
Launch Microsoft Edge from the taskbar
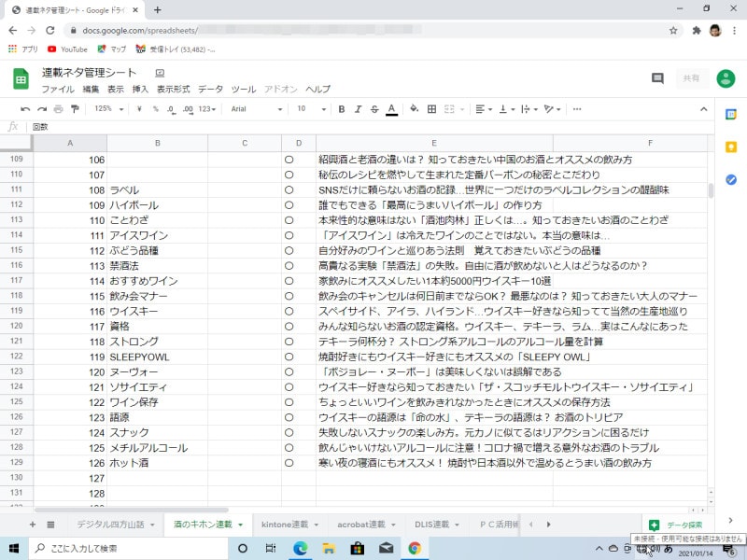(301, 548)
